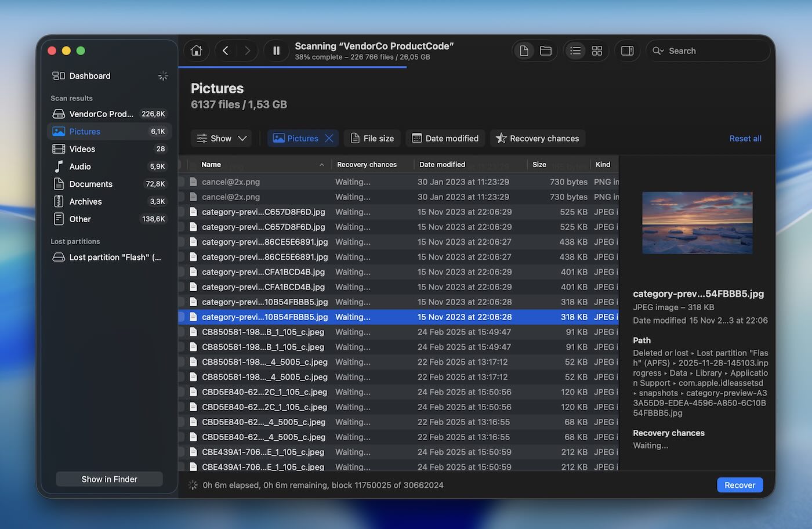Click Reset all link
Image resolution: width=812 pixels, height=529 pixels.
745,139
